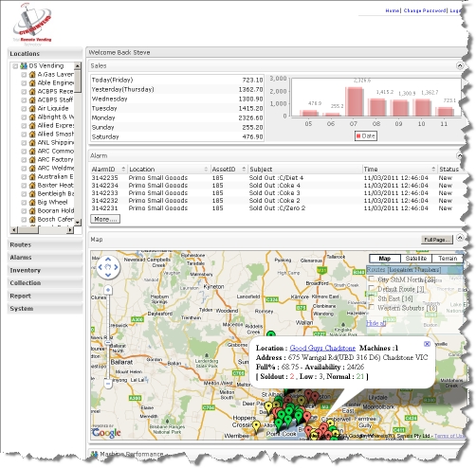Enable the Western Suburbs route checkbox
The height and width of the screenshot is (468, 476).
[372, 307]
